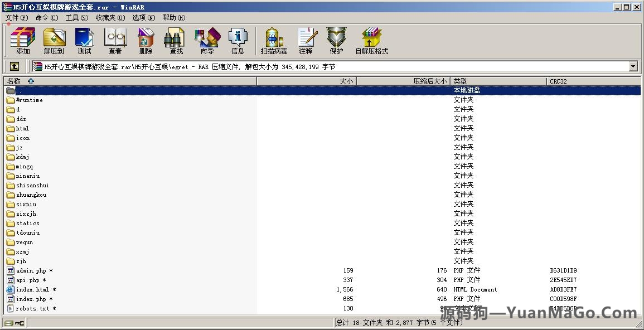Select the ddz folder
The width and height of the screenshot is (644, 330).
coord(21,119)
